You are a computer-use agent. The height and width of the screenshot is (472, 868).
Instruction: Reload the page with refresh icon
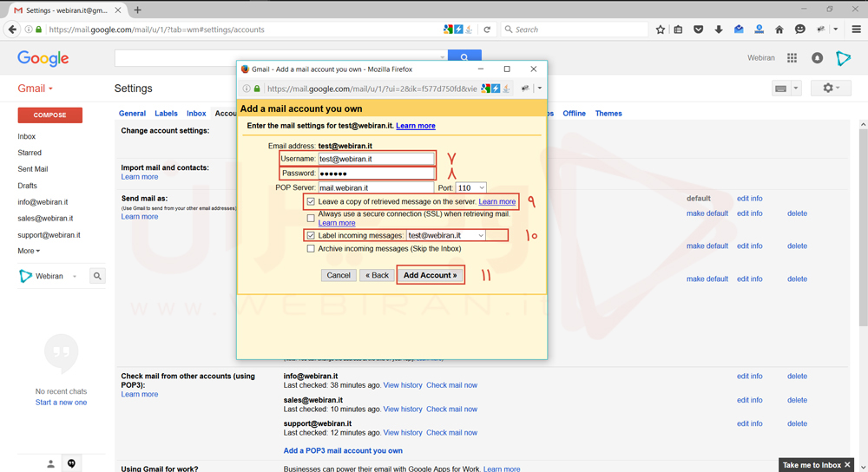[487, 29]
